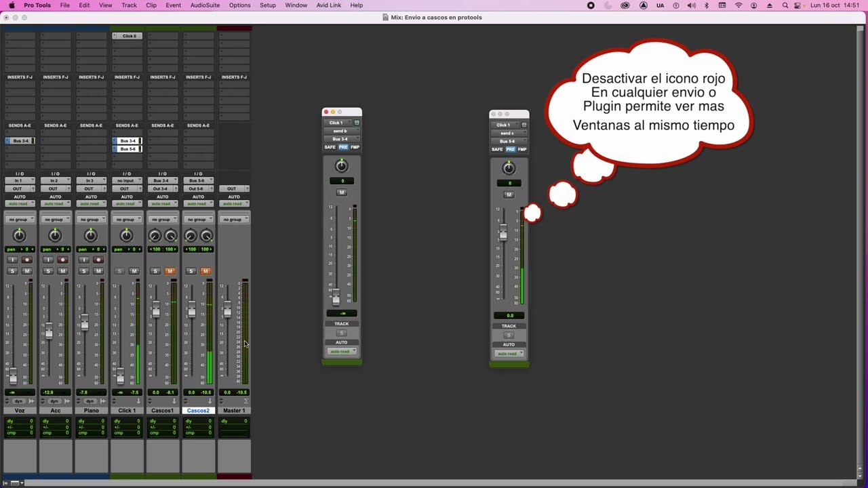868x488 pixels.
Task: Open the Apple menu
Action: (12, 5)
